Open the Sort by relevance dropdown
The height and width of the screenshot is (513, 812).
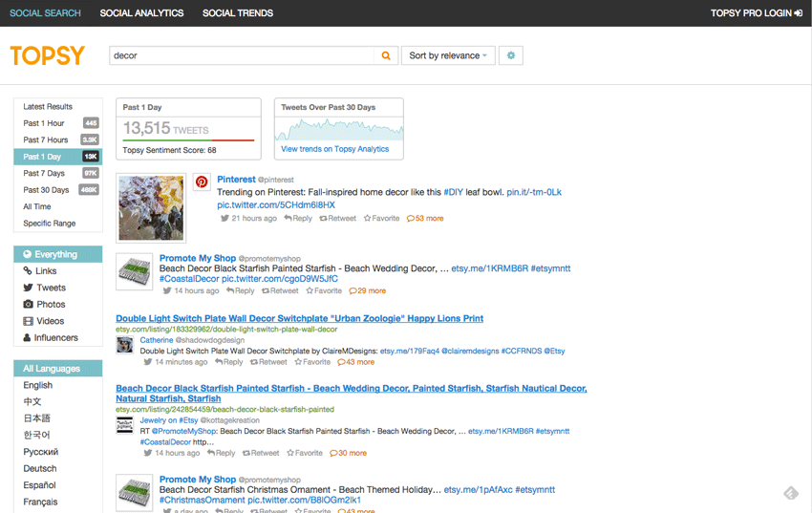click(x=448, y=55)
